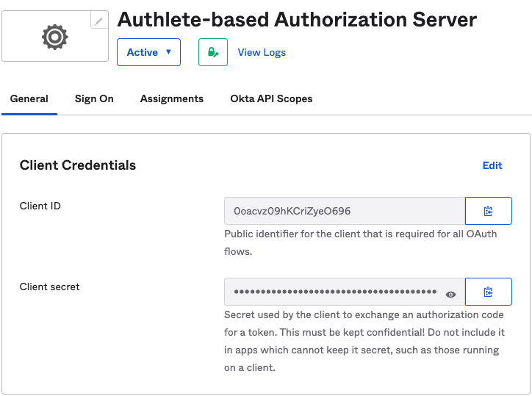
Task: Edit the Client Credentials section
Action: click(x=492, y=165)
